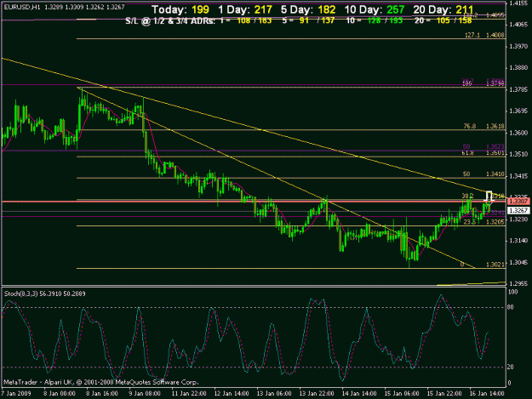Click the '11 Jan 22:00' time axis label
Image resolution: width=532 pixels, height=399 pixels.
point(189,394)
